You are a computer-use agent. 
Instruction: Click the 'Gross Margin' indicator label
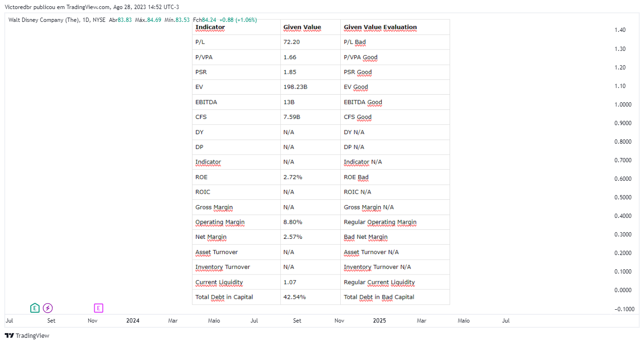[214, 207]
